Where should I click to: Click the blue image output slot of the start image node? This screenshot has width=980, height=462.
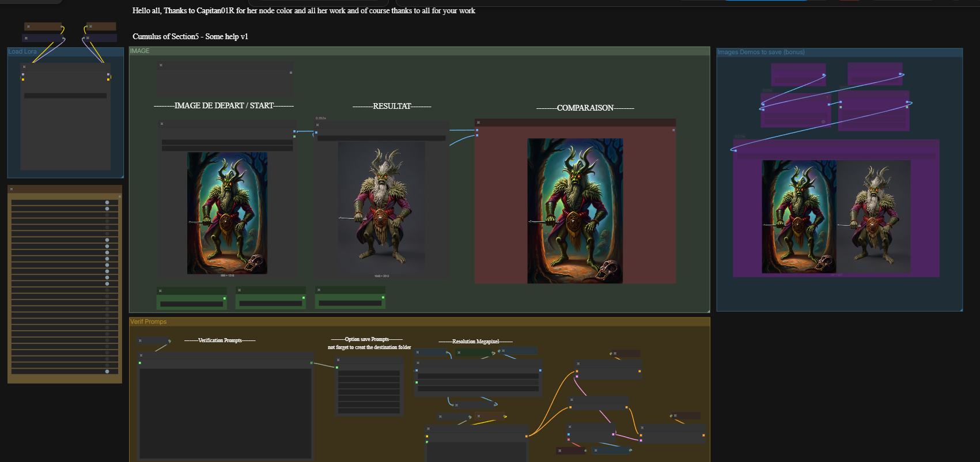pos(294,131)
